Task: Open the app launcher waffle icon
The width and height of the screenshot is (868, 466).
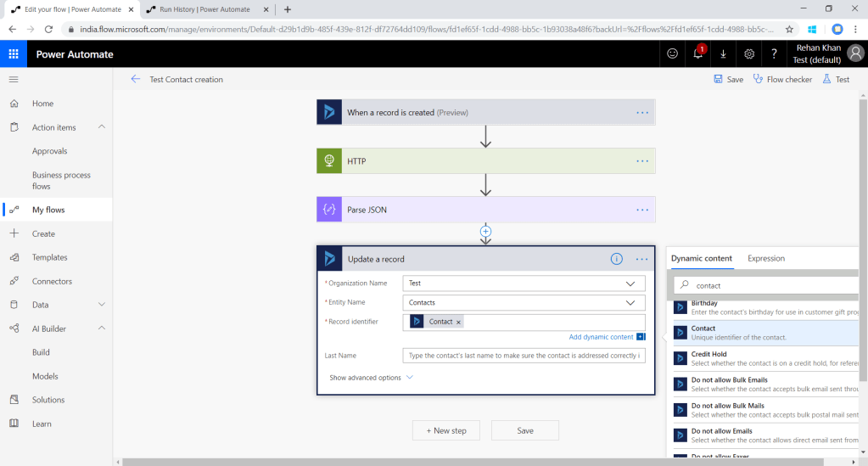Action: click(14, 54)
